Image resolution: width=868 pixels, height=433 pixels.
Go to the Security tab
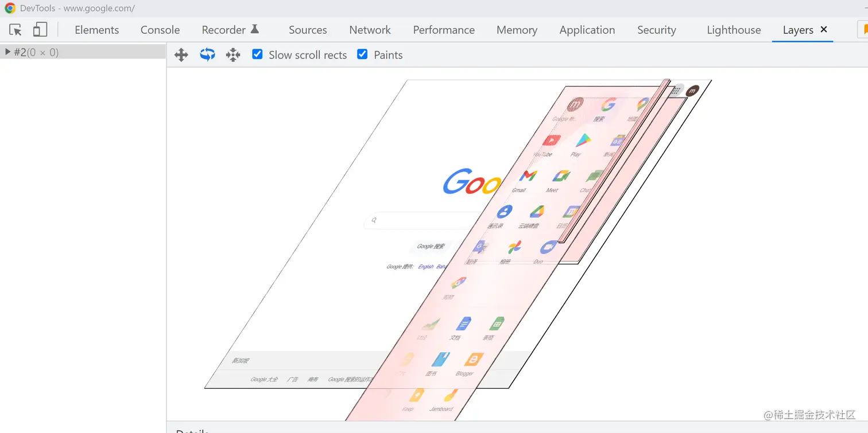click(657, 30)
